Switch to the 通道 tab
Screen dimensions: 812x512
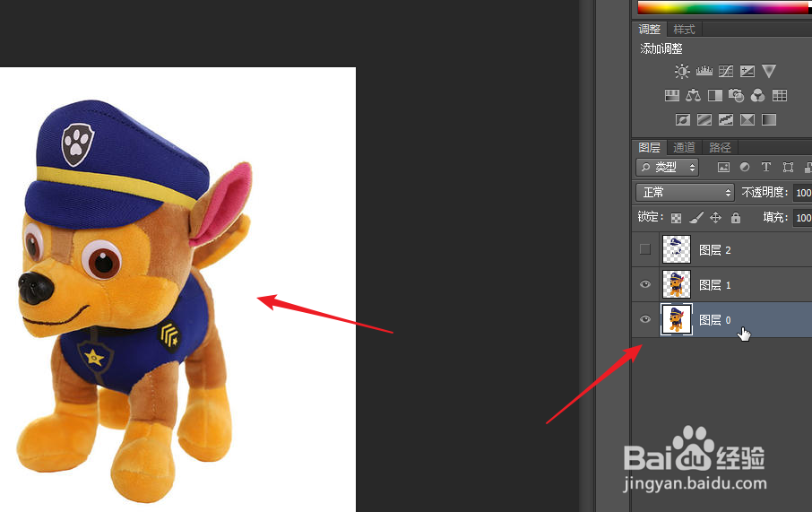pyautogui.click(x=684, y=147)
